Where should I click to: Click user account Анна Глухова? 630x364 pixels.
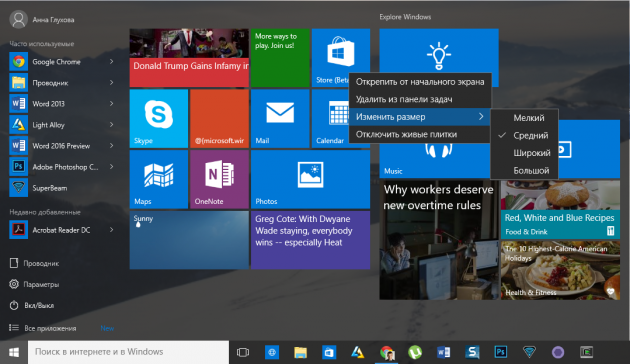pos(42,19)
